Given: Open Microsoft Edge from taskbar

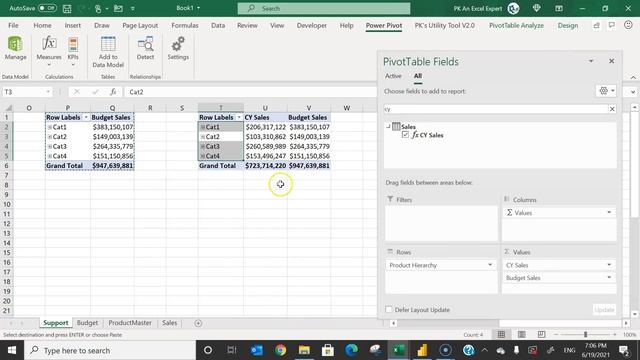Looking at the screenshot, I should (x=351, y=350).
